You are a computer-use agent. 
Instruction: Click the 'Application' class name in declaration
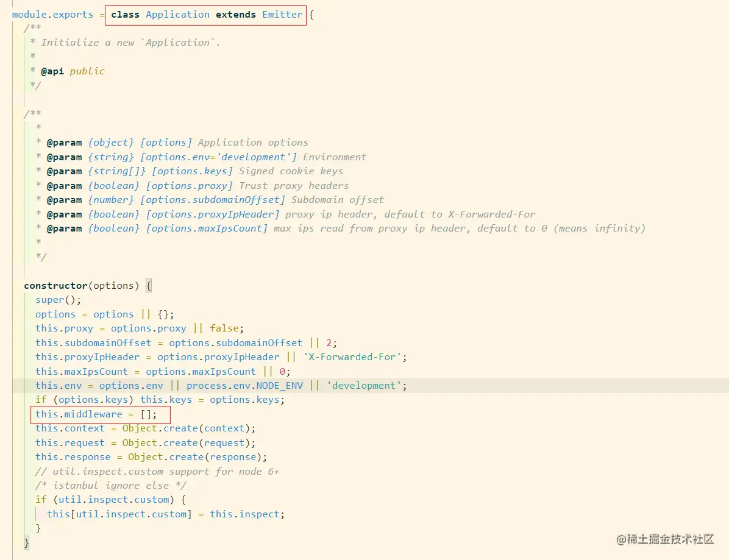point(177,15)
